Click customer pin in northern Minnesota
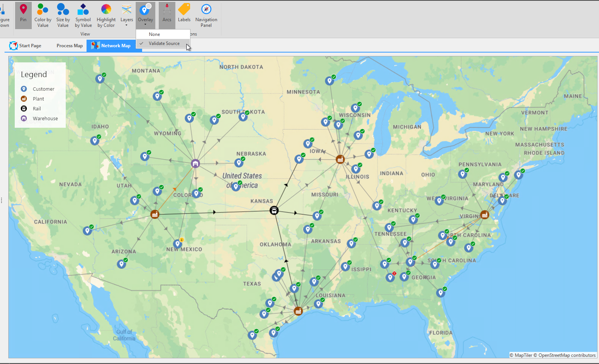Image resolution: width=599 pixels, height=364 pixels. coord(330,80)
